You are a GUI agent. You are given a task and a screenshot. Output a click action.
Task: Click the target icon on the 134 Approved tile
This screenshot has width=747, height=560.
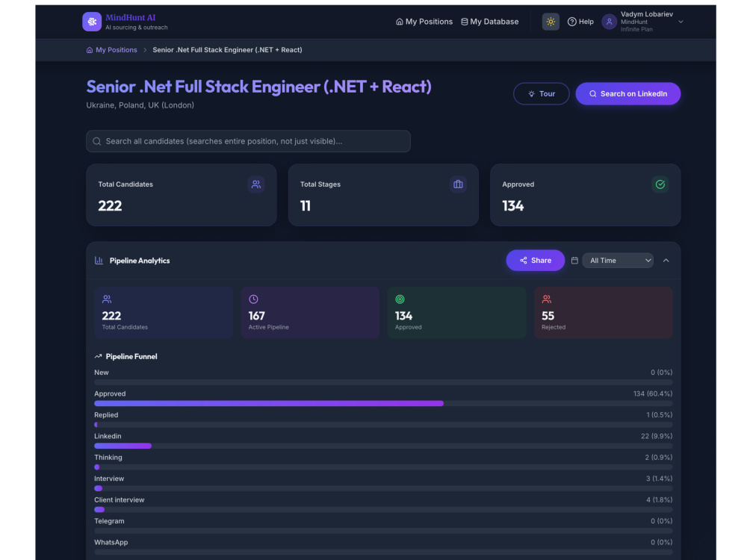pyautogui.click(x=400, y=299)
